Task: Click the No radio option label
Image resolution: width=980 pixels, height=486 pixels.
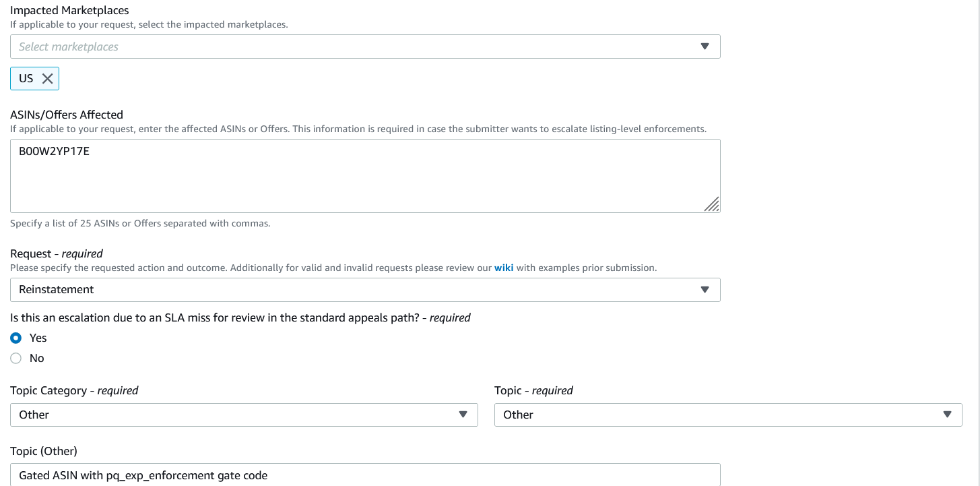Action: coord(37,358)
